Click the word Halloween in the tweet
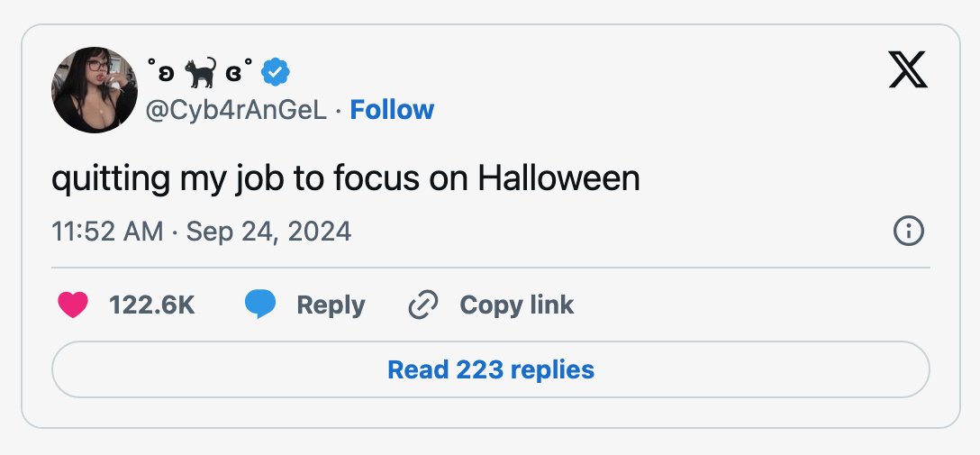 [x=558, y=178]
